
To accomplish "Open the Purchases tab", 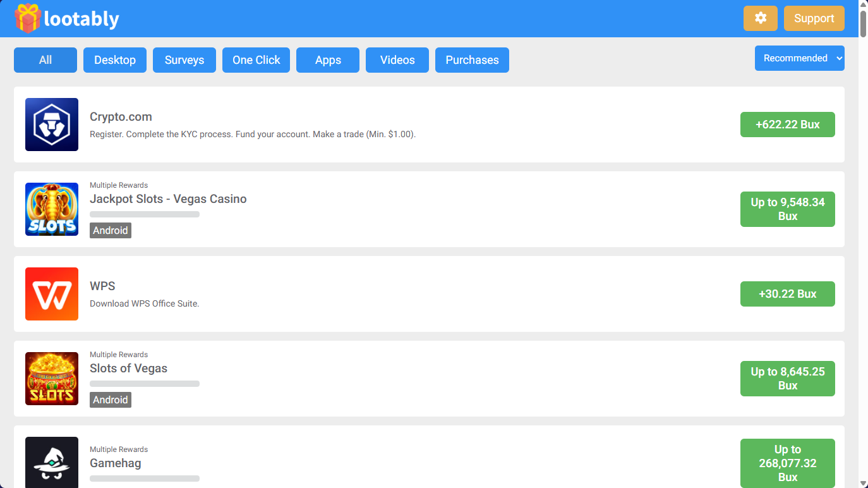I will [472, 60].
